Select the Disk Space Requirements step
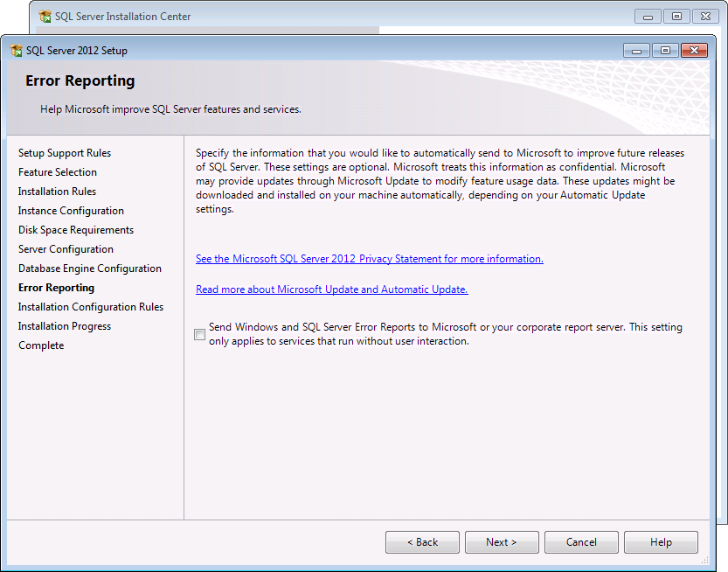Screen dimensions: 728x572 (76, 230)
